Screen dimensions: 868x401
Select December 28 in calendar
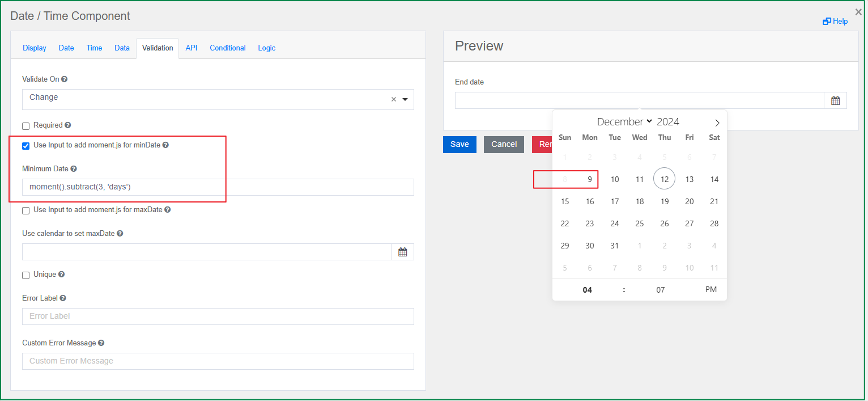tap(714, 223)
